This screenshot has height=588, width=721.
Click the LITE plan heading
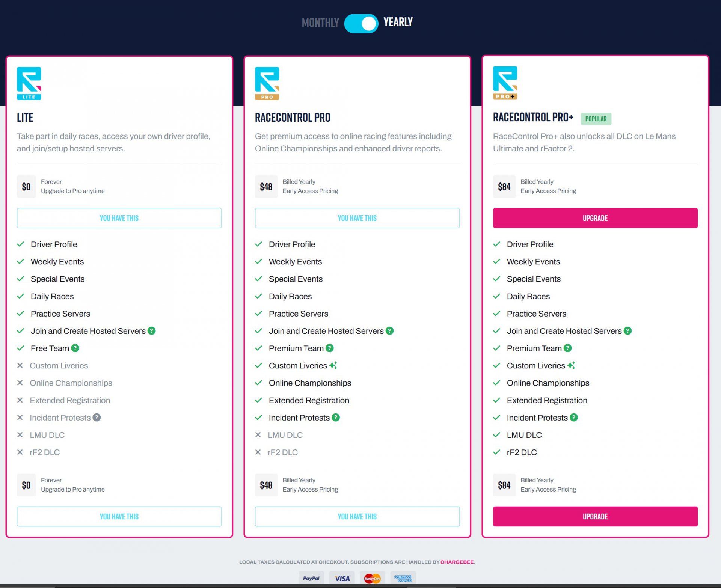click(25, 118)
